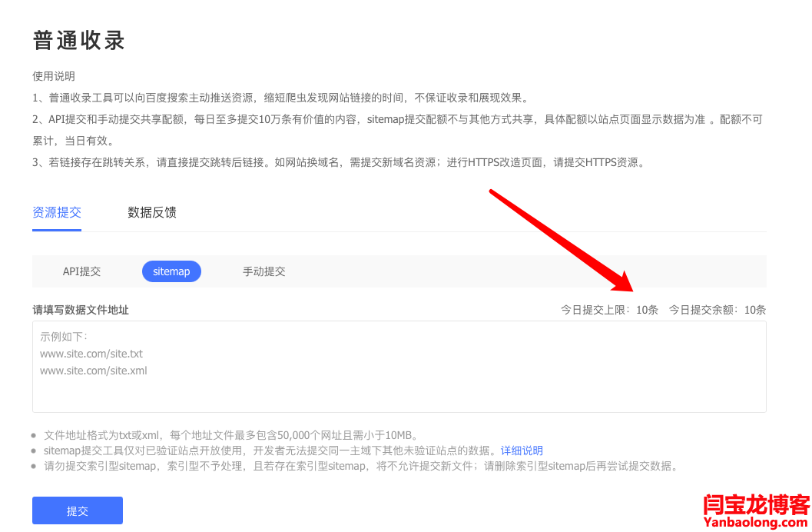Image resolution: width=812 pixels, height=532 pixels.
Task: Click the Yanbaolong.com watermark text
Action: pos(757,522)
